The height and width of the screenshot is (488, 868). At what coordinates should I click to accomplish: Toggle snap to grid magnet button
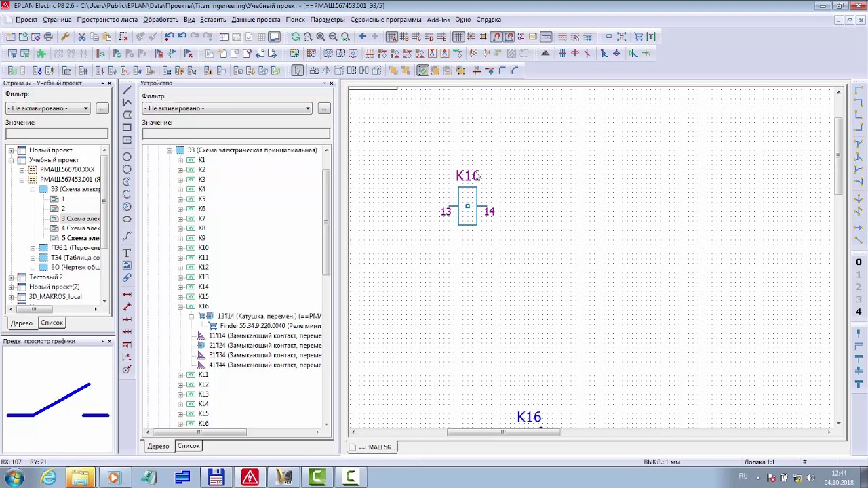(496, 37)
